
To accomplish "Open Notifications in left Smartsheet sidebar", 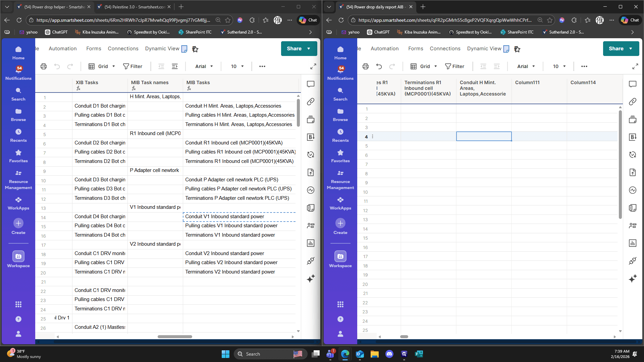I will 18,73.
